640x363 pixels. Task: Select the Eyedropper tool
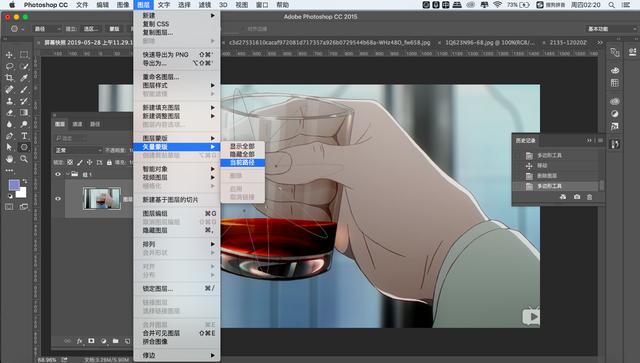point(24,78)
